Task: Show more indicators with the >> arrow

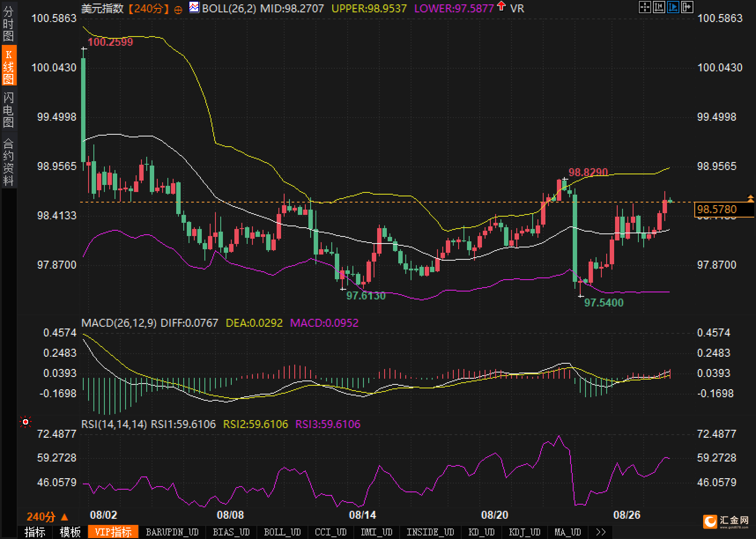Action: tap(600, 532)
